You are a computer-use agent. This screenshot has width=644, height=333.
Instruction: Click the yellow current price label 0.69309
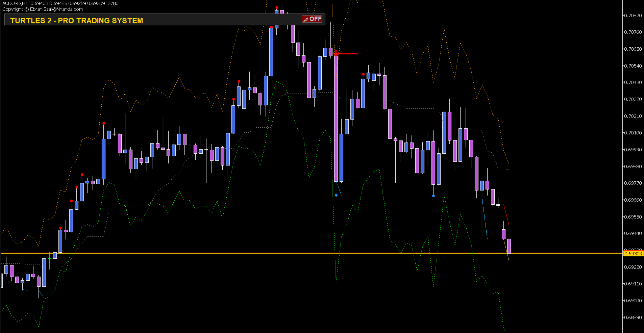[x=633, y=253]
